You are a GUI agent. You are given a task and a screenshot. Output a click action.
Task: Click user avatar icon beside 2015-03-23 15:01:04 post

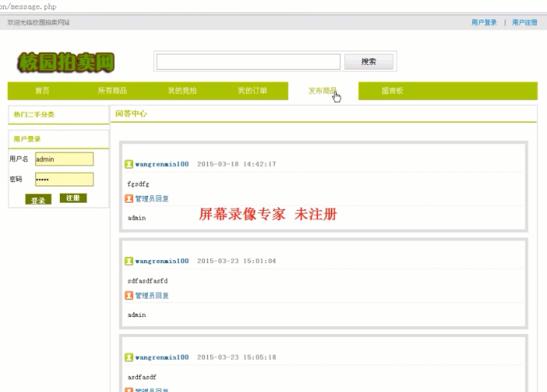(129, 261)
